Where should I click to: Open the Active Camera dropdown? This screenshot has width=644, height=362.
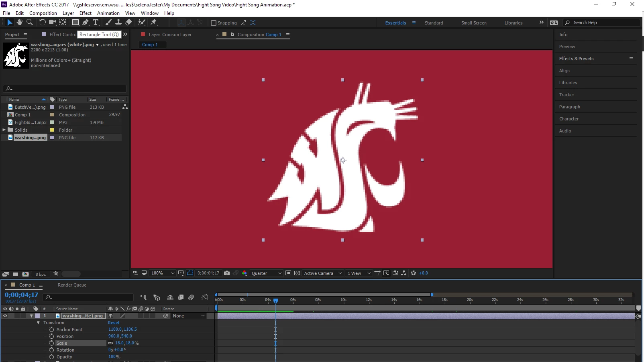323,273
